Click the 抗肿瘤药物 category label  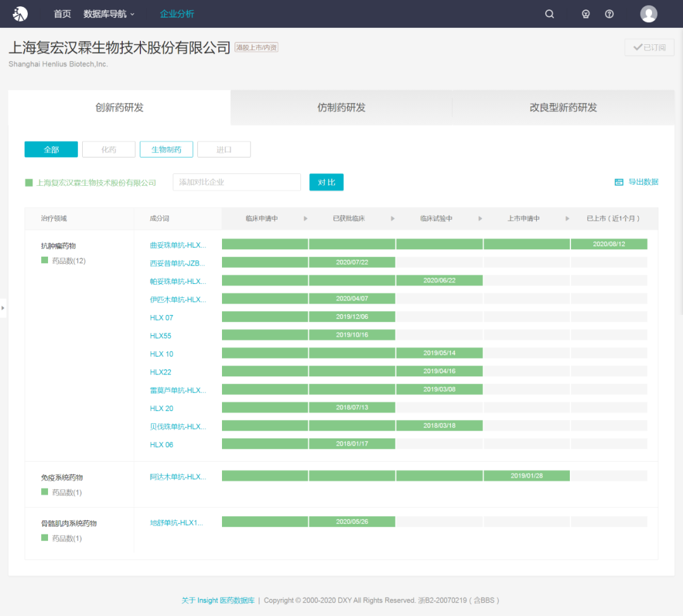58,246
